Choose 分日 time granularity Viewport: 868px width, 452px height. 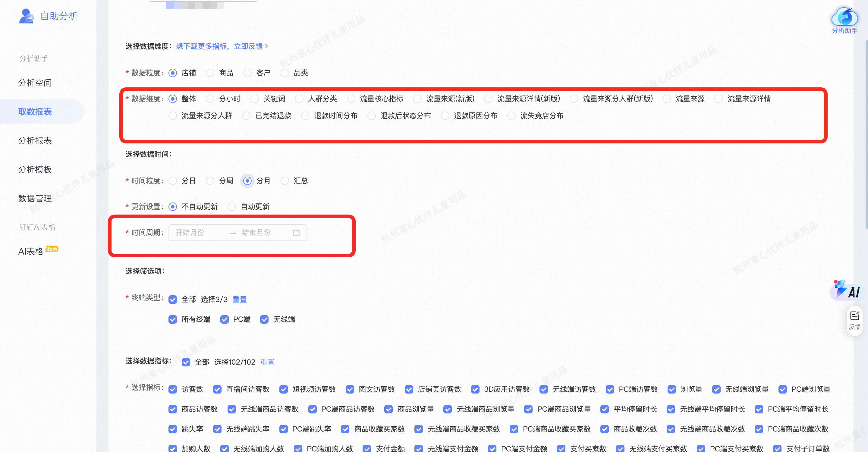(173, 181)
